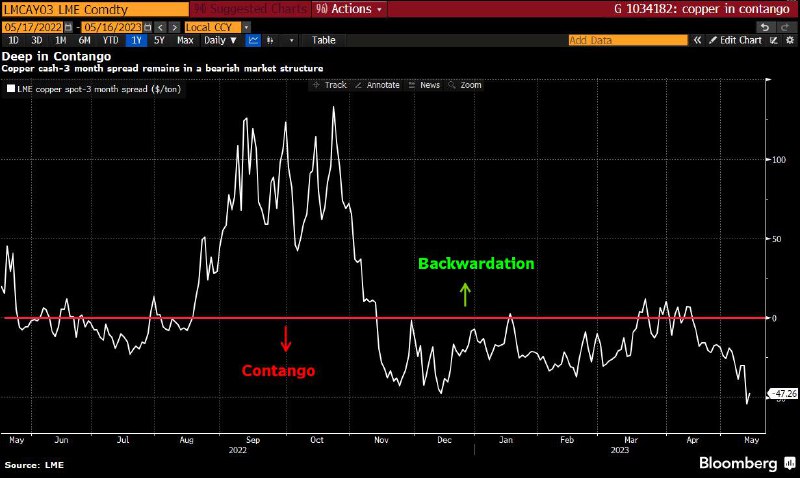Screen dimensions: 800x478
Task: Click the redo arrow icon
Action: click(x=784, y=27)
